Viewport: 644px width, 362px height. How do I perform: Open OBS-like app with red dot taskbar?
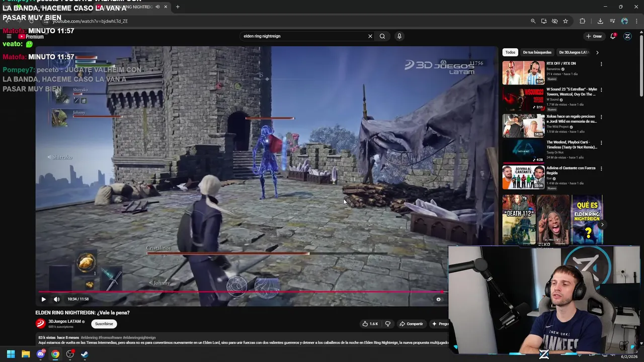click(70, 354)
